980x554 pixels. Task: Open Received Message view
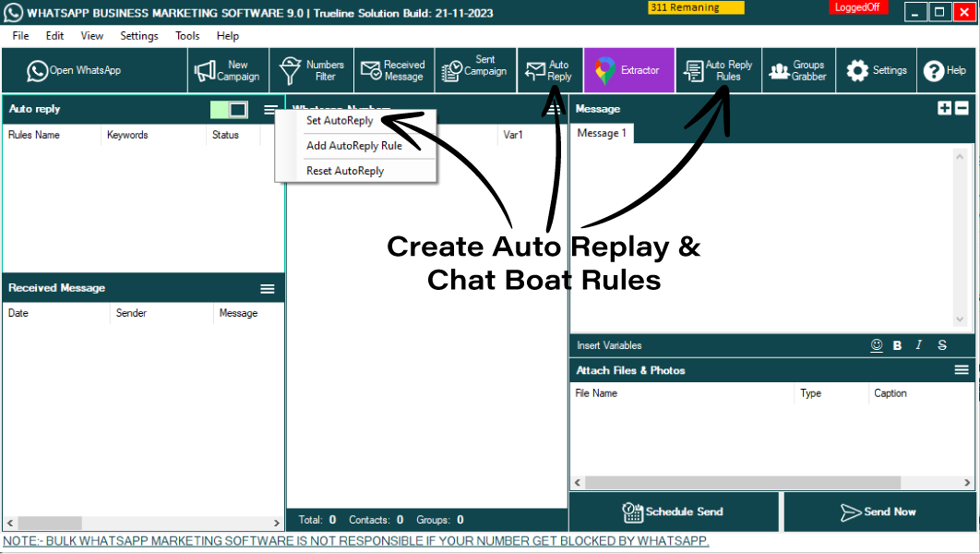coord(394,70)
